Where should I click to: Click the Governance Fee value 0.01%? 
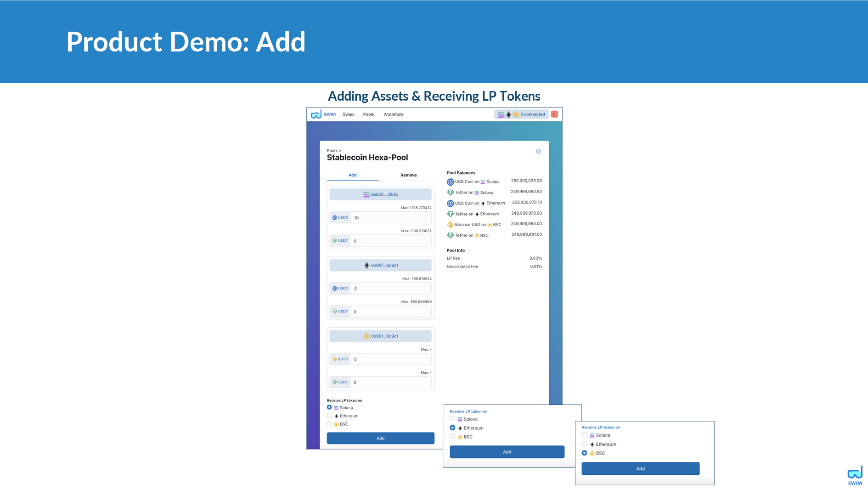click(x=536, y=267)
